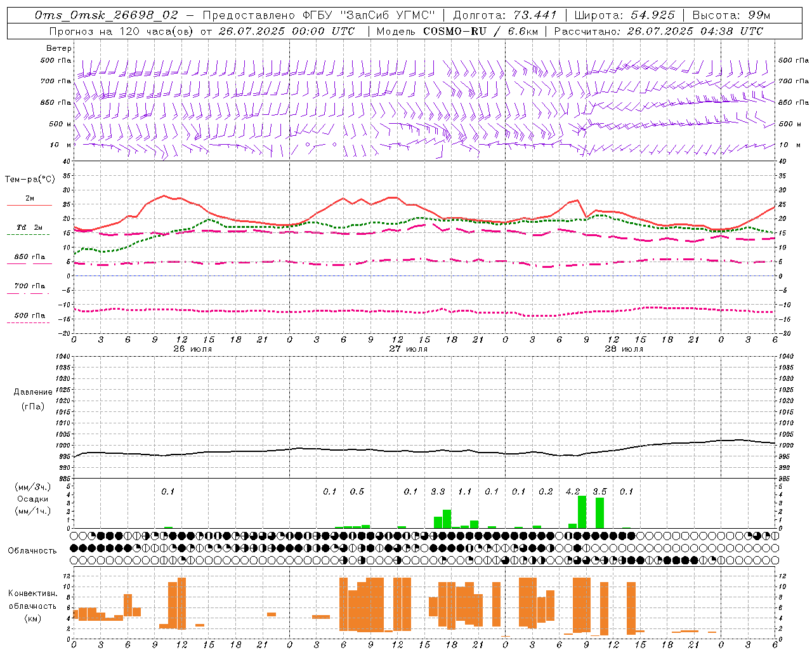Click the (мм/3ч.) precipitation units label
This screenshot has height=650, width=812.
pos(33,487)
